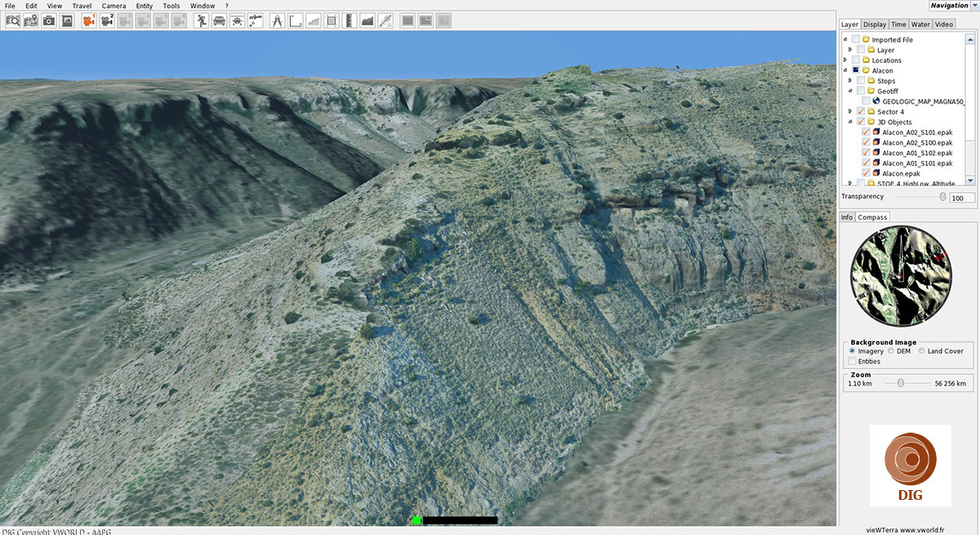Click the Transparency value input field
The image size is (980, 535).
point(961,198)
